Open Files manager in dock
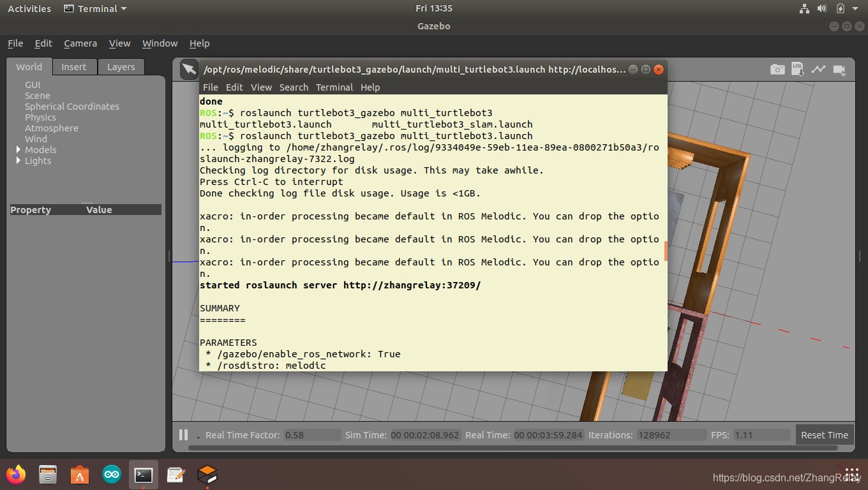Screen dimensions: 868x490 48,474
